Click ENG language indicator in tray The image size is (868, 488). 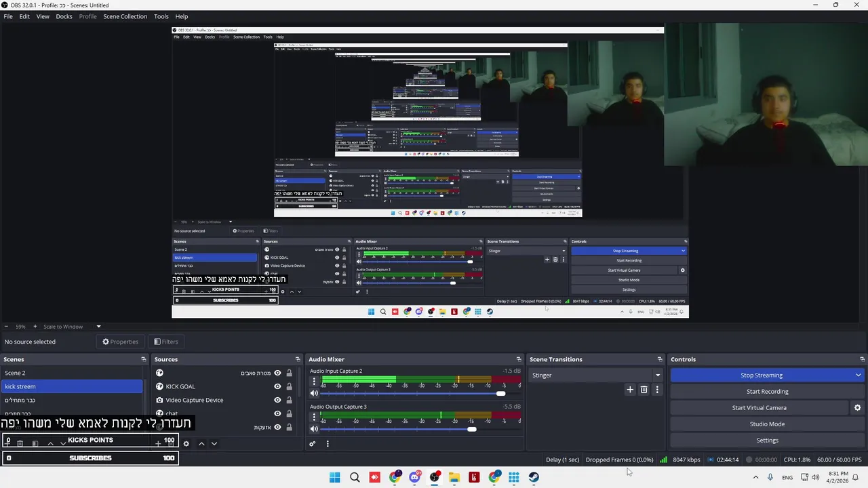coord(787,477)
